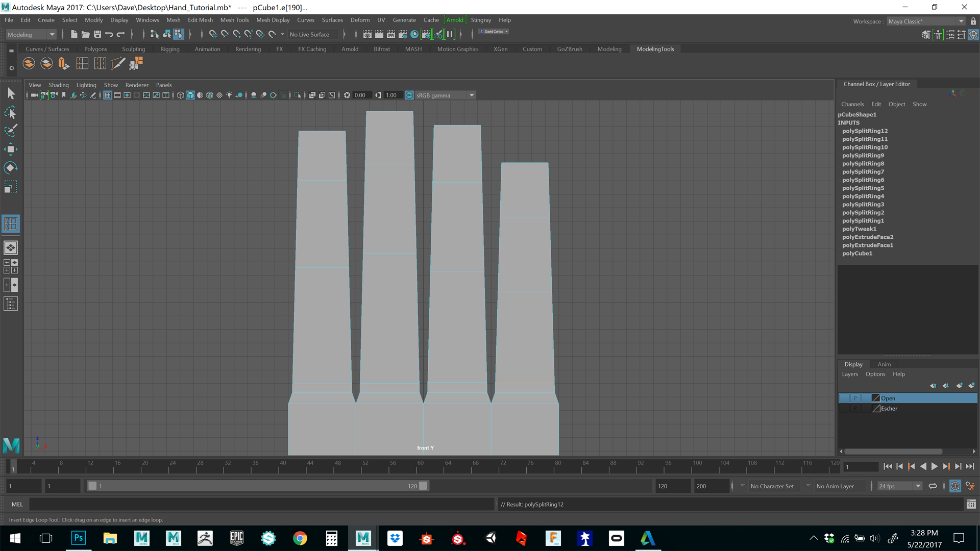Step to the next key
This screenshot has width=980, height=551.
pyautogui.click(x=946, y=466)
